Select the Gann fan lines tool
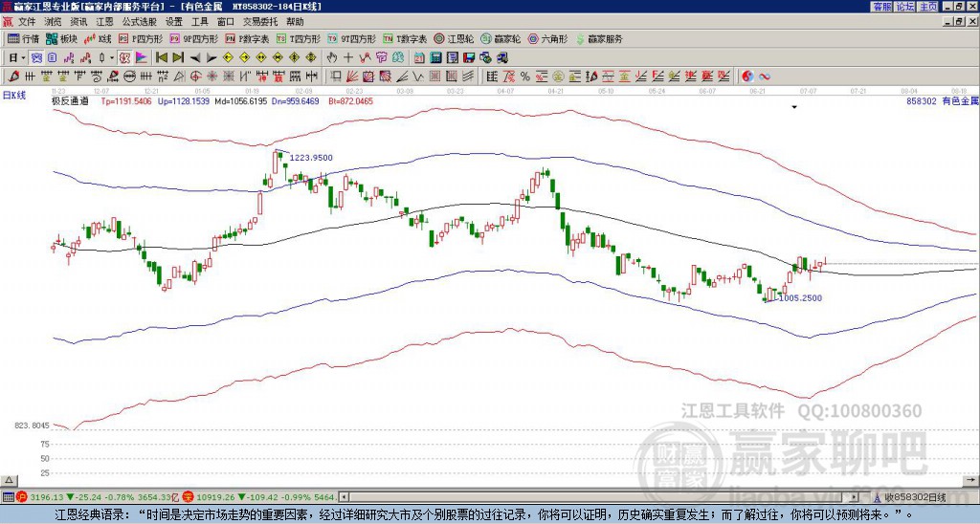 (x=352, y=76)
